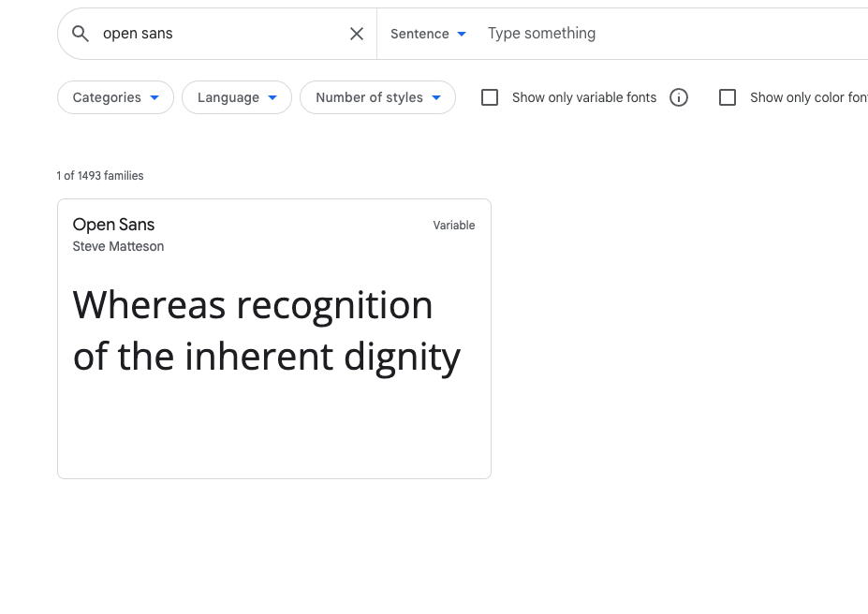
Task: Toggle the Show only variable fonts label
Action: click(x=584, y=98)
